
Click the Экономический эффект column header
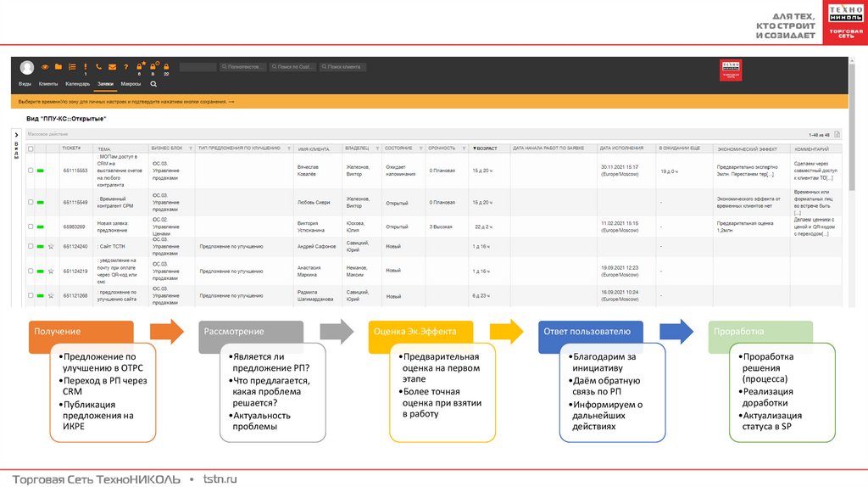748,149
